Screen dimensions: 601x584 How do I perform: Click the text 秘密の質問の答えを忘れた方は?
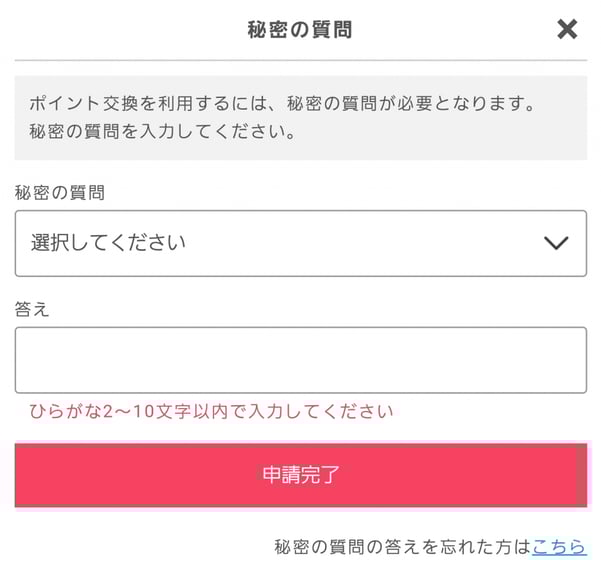pos(402,547)
